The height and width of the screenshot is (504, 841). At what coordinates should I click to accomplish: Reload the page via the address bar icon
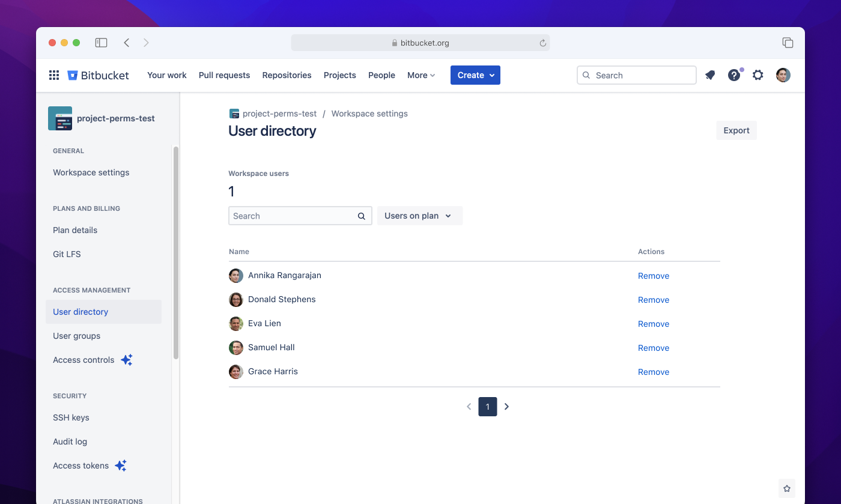tap(542, 42)
